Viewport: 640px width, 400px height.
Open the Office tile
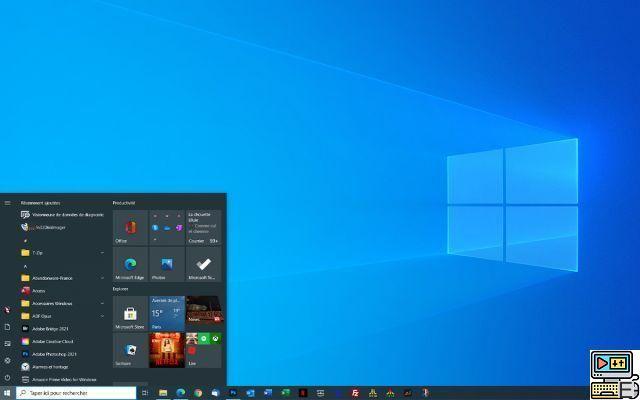[x=130, y=227]
